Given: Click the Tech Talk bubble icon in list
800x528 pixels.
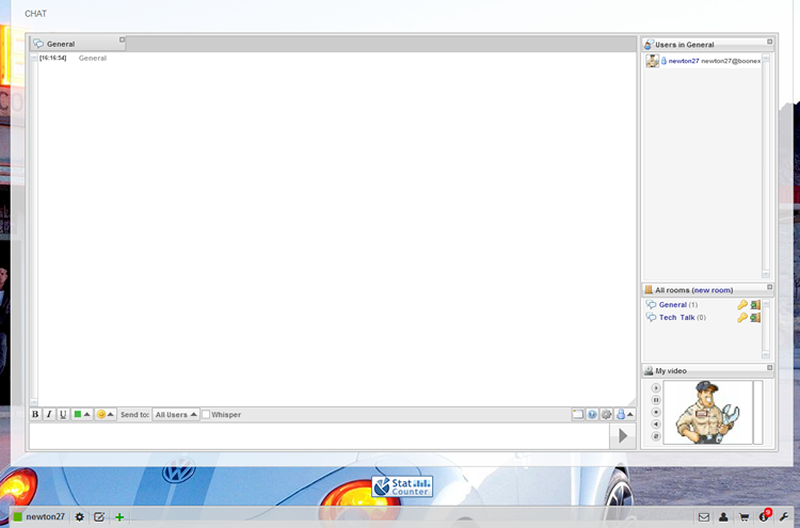Looking at the screenshot, I should click(651, 317).
